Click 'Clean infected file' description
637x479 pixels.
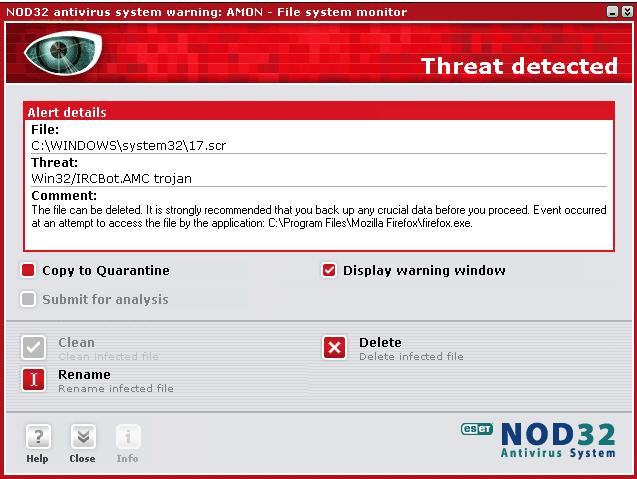108,356
